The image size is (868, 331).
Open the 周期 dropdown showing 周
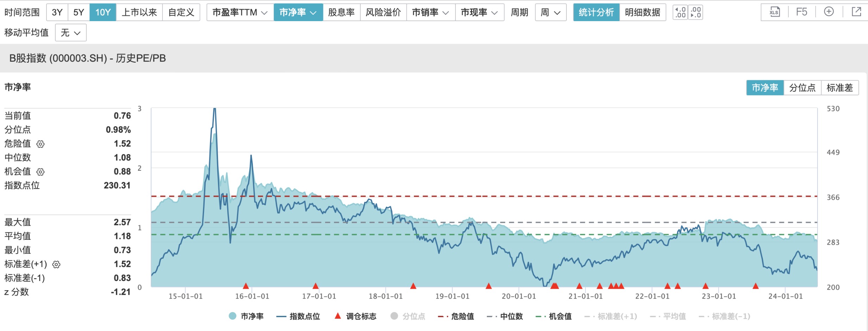[550, 13]
